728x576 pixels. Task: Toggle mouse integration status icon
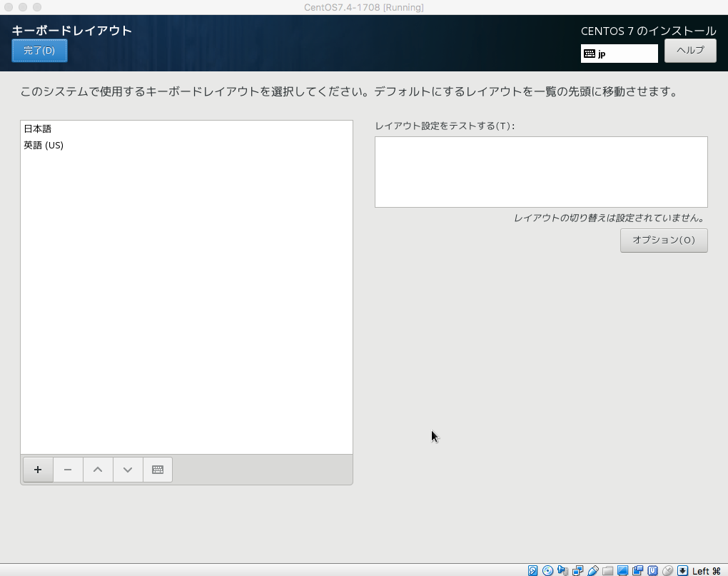pos(669,570)
